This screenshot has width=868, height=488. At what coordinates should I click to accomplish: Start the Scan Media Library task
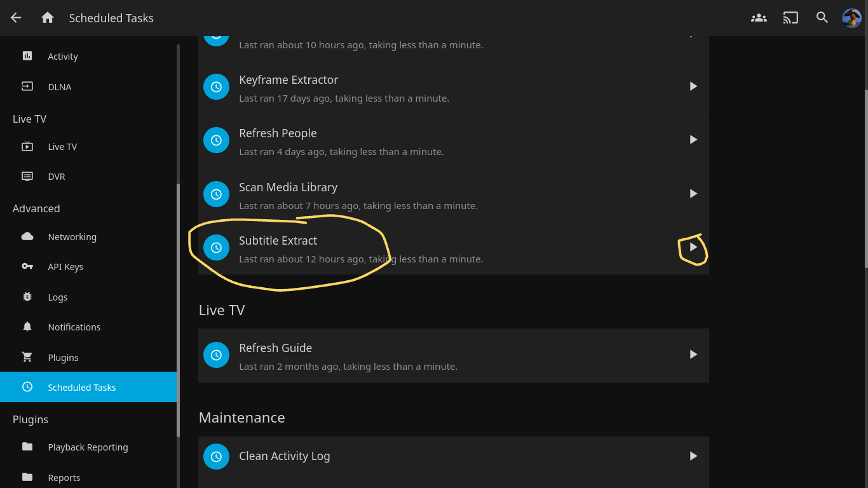click(x=693, y=194)
